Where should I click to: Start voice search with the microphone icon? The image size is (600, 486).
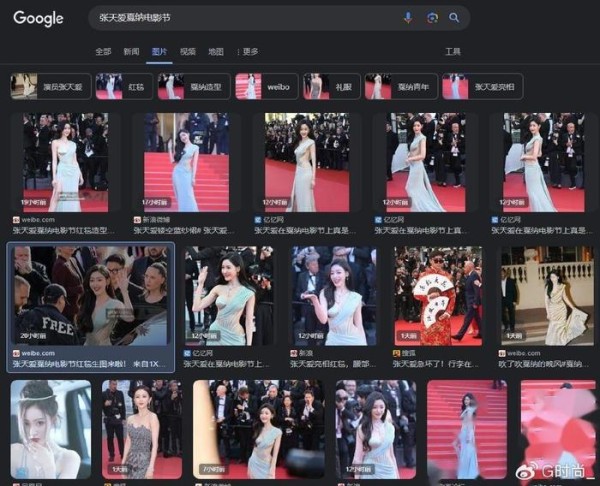point(408,17)
